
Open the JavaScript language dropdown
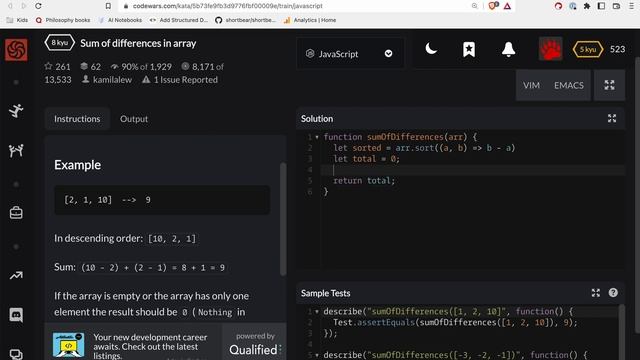click(x=350, y=53)
